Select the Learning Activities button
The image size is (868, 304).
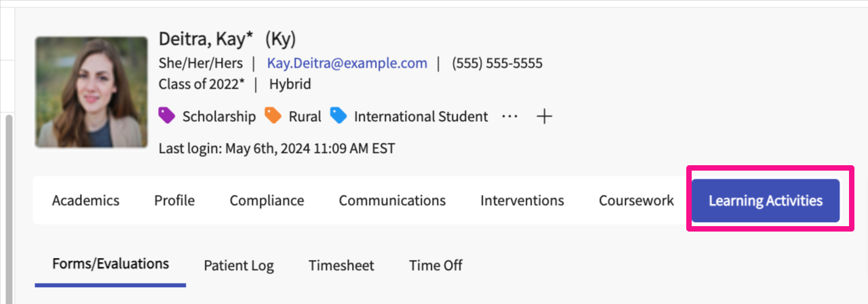pos(766,200)
